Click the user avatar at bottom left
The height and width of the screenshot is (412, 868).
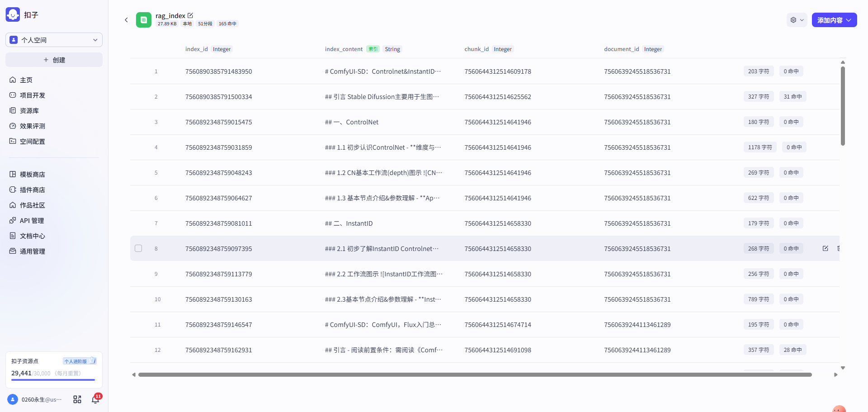pyautogui.click(x=13, y=399)
